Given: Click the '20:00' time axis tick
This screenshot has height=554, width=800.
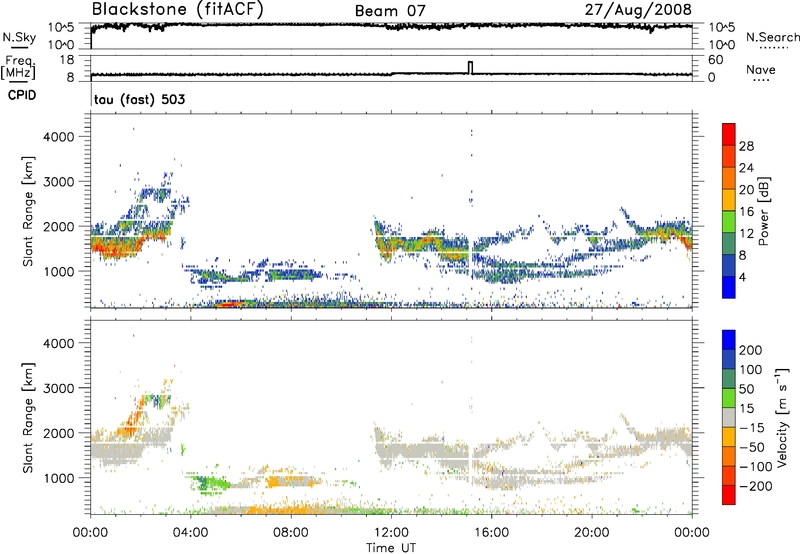Looking at the screenshot, I should 591,533.
